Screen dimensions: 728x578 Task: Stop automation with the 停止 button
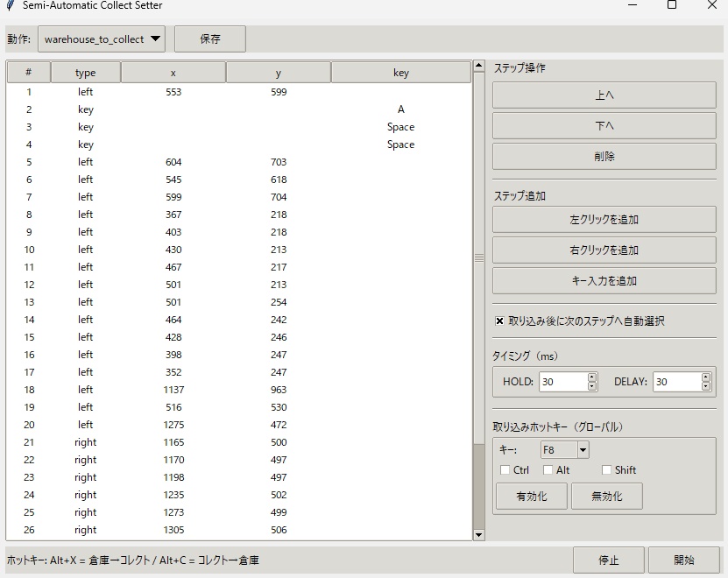(608, 560)
